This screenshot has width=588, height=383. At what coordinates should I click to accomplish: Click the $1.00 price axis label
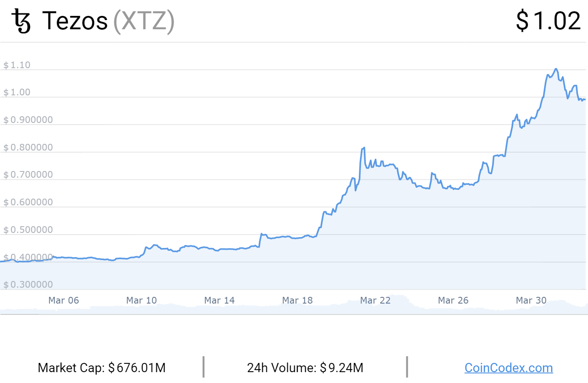(x=17, y=92)
